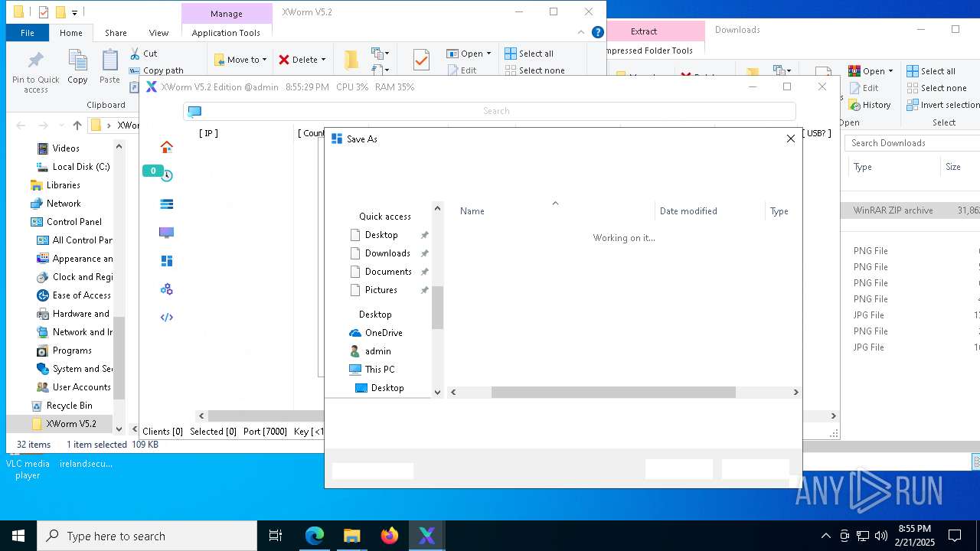Click Select all in the Downloads window
Image resolution: width=980 pixels, height=551 pixels.
tap(931, 71)
